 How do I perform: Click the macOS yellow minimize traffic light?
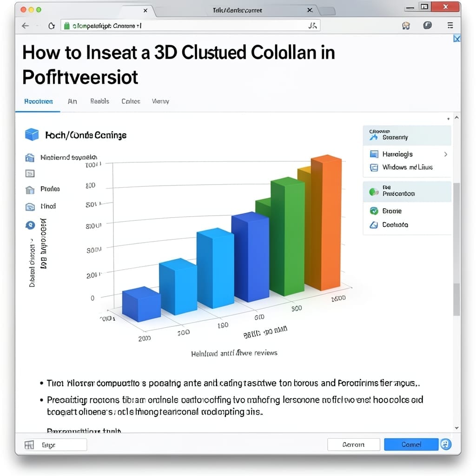pyautogui.click(x=31, y=10)
